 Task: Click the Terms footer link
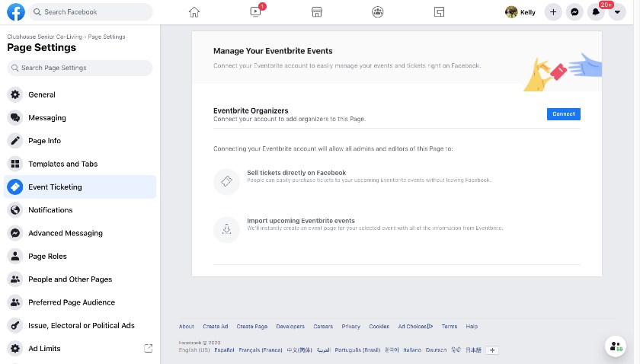(x=450, y=327)
